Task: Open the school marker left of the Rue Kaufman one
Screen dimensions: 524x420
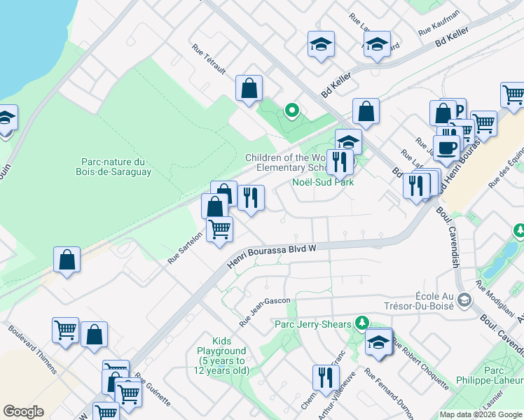Action: click(321, 45)
